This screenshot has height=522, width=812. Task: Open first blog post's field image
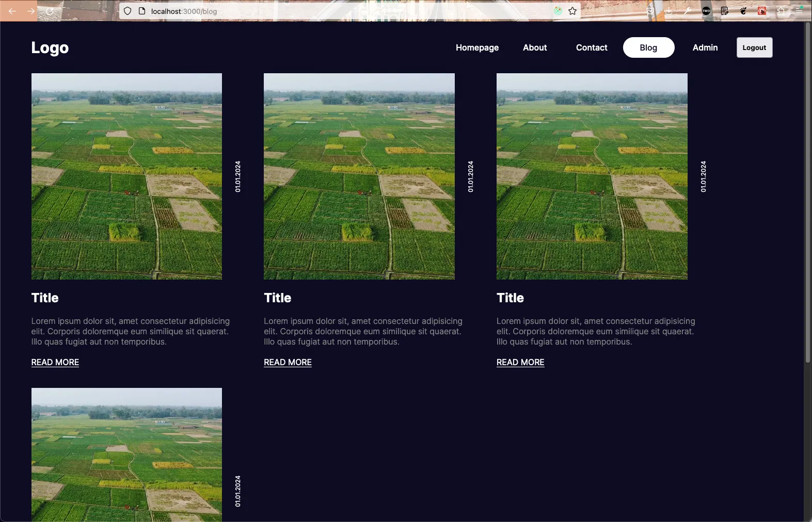click(x=126, y=176)
